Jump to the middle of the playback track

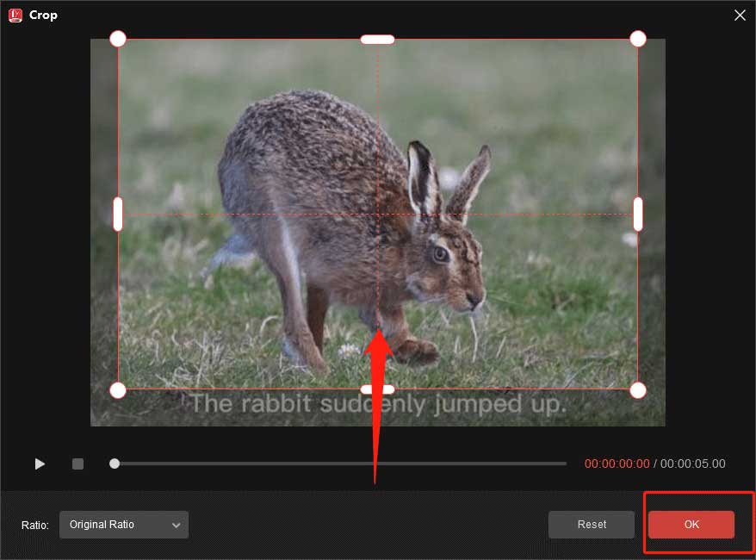pyautogui.click(x=340, y=464)
